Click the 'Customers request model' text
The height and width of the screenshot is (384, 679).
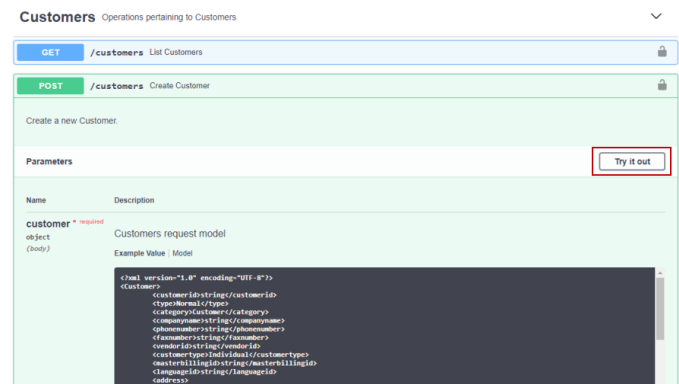[x=170, y=234]
